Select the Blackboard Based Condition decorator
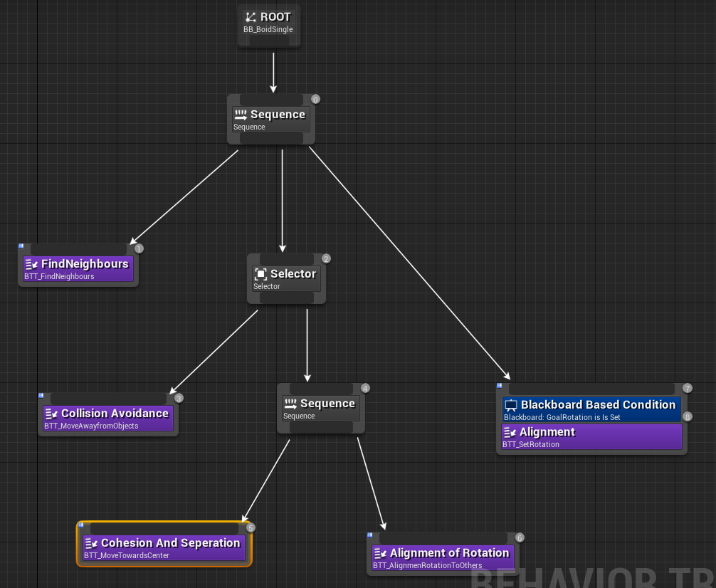 pyautogui.click(x=591, y=409)
